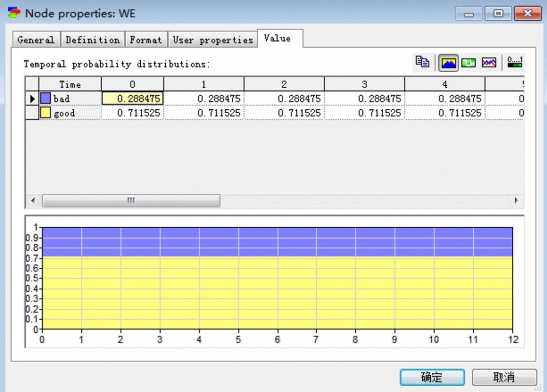
Task: Click the horizontal scrollbar thumb
Action: 131,201
